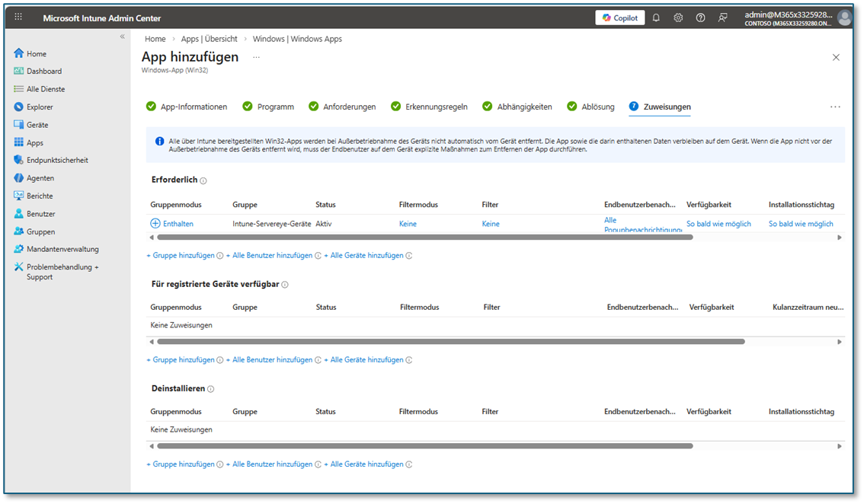Open the wizard steps overflow ellipsis
Image resolution: width=864 pixels, height=504 pixels.
[835, 107]
